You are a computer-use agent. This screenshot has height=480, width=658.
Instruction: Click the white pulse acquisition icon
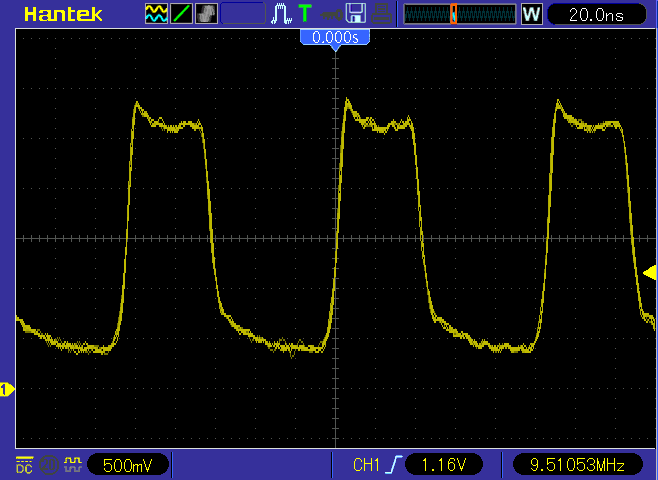coord(281,13)
